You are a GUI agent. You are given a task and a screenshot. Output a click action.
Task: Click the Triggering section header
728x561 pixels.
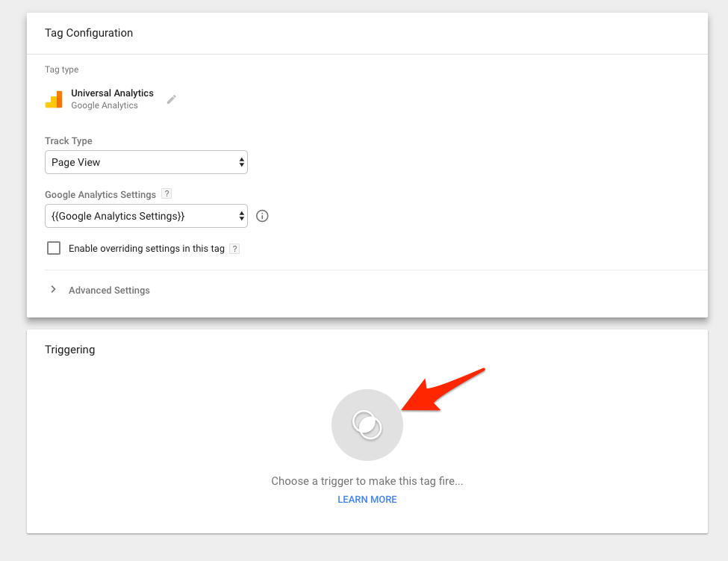point(69,349)
